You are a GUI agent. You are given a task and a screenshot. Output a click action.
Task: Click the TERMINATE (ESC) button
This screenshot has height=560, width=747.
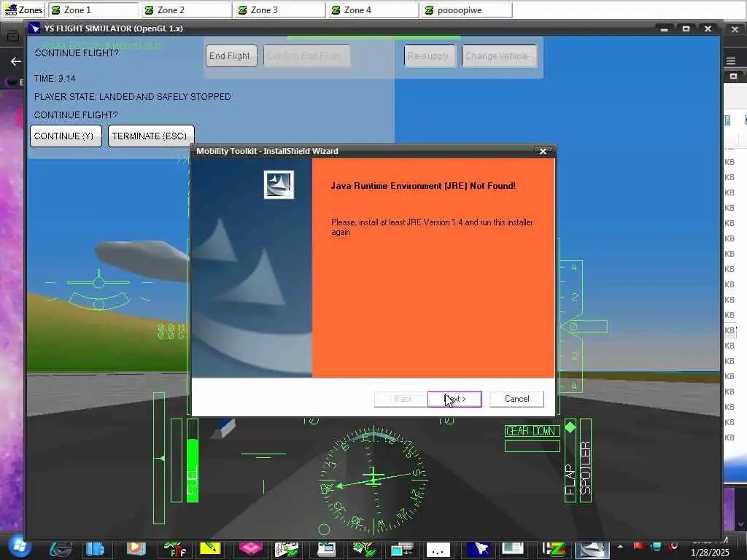click(151, 136)
